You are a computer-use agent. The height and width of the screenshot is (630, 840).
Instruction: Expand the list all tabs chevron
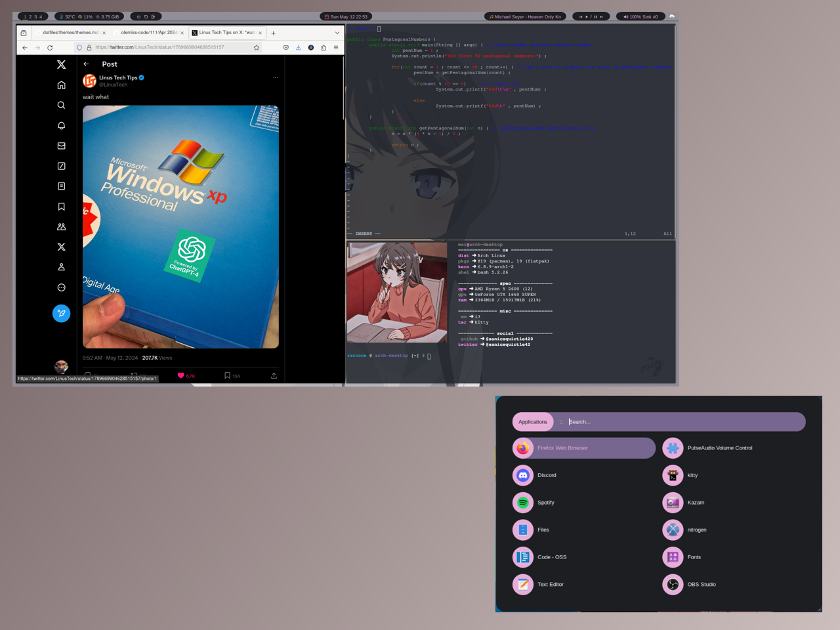click(x=337, y=33)
